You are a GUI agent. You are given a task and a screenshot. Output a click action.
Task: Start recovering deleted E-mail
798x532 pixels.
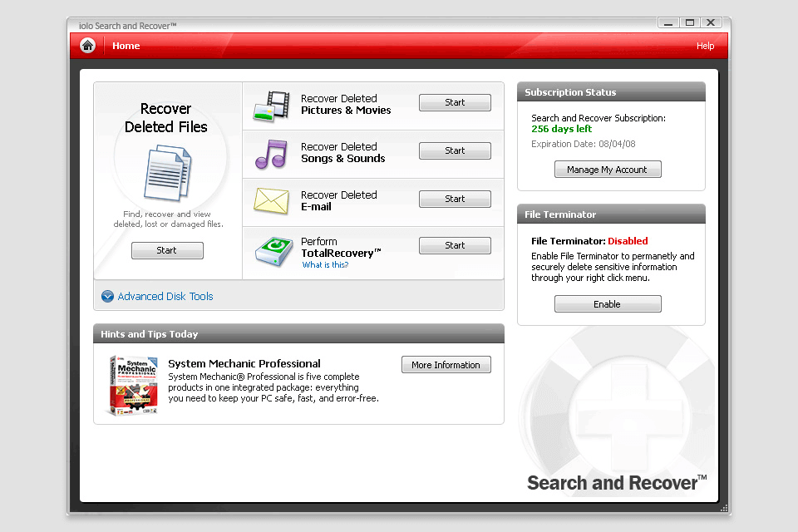(x=455, y=199)
